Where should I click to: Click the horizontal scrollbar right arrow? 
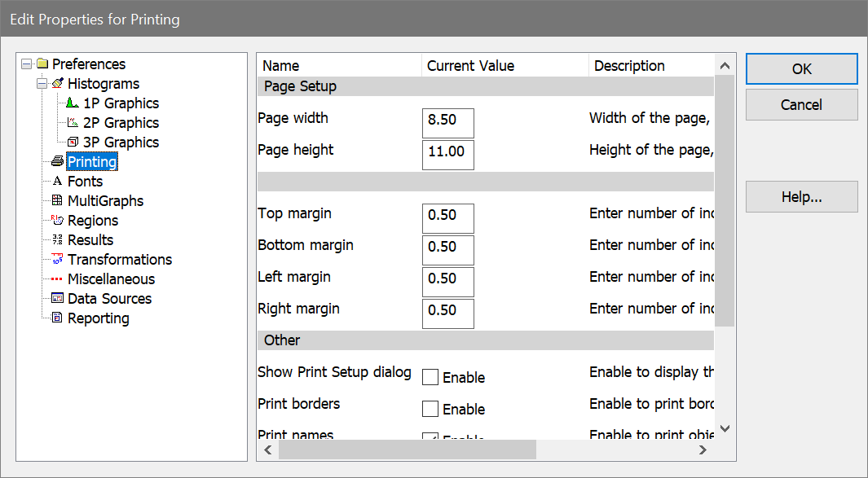coord(703,449)
